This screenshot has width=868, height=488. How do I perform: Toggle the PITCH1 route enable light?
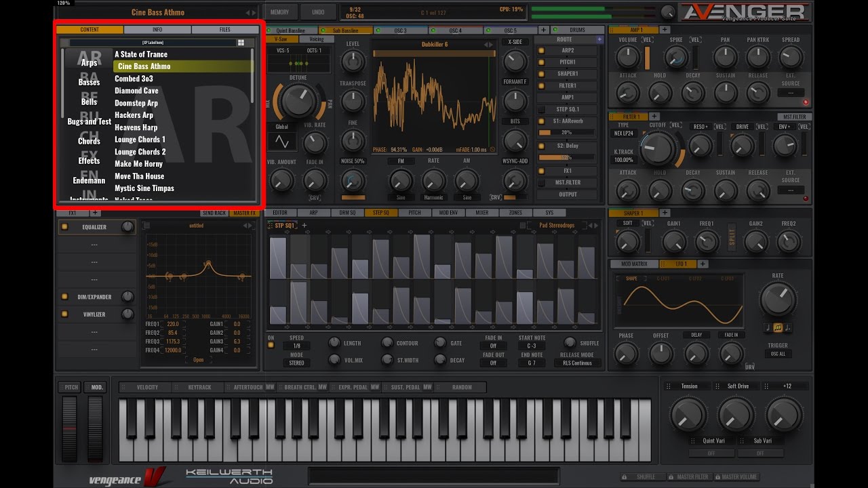(540, 62)
